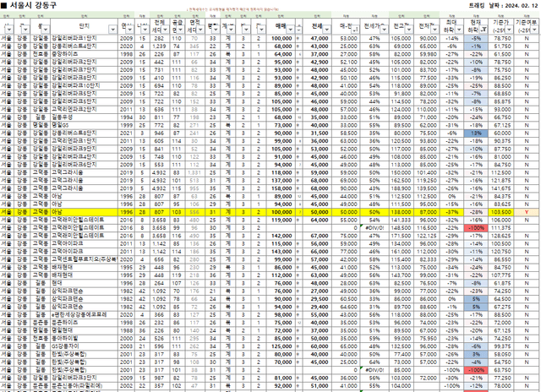This screenshot has height=392, width=541.
Task: Select the 강일리버파크9단지 cell
Action: pos(84,149)
